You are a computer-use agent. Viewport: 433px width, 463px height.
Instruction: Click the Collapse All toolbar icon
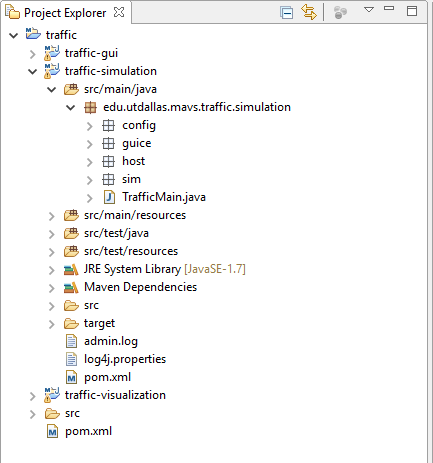[x=287, y=13]
